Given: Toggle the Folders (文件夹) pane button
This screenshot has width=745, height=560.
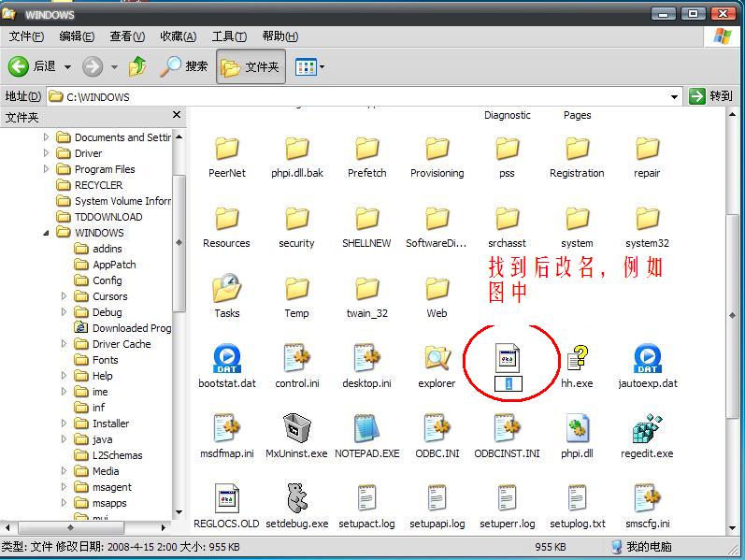Looking at the screenshot, I should pyautogui.click(x=251, y=66).
